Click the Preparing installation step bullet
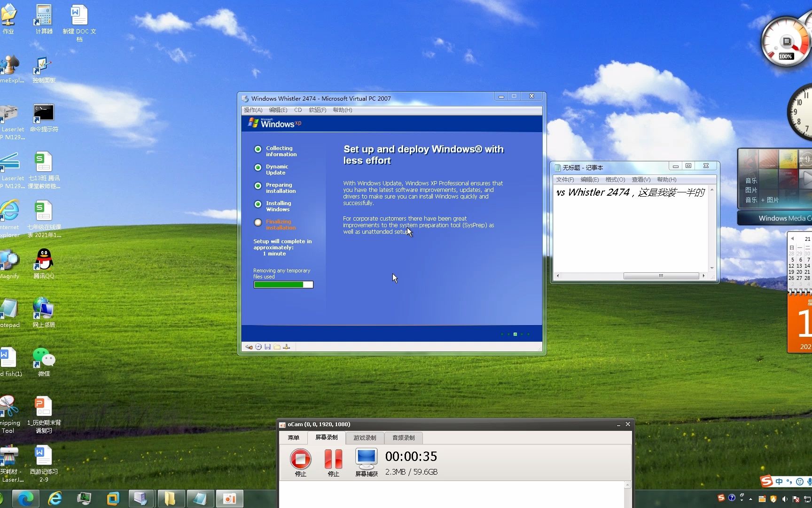 click(258, 186)
